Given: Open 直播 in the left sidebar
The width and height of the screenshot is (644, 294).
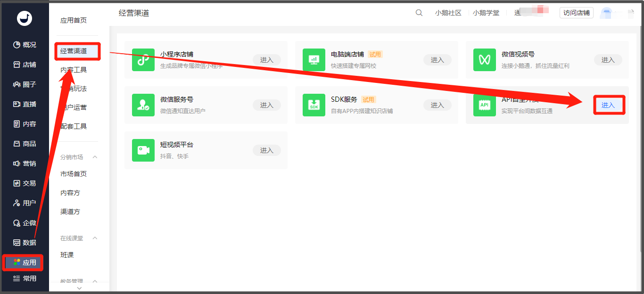Looking at the screenshot, I should tap(25, 104).
